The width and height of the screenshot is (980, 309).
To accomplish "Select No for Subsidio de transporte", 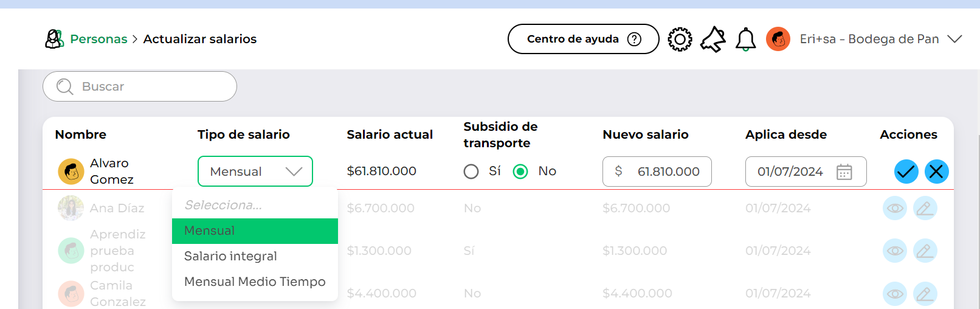I will pyautogui.click(x=520, y=172).
